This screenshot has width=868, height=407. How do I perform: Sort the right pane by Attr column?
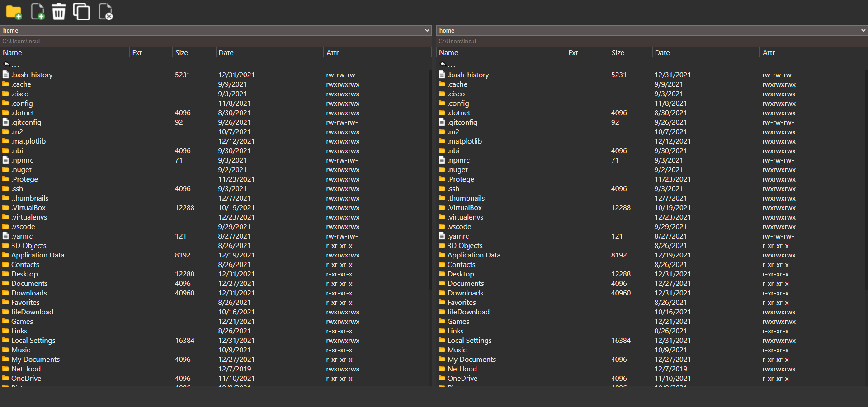click(814, 52)
